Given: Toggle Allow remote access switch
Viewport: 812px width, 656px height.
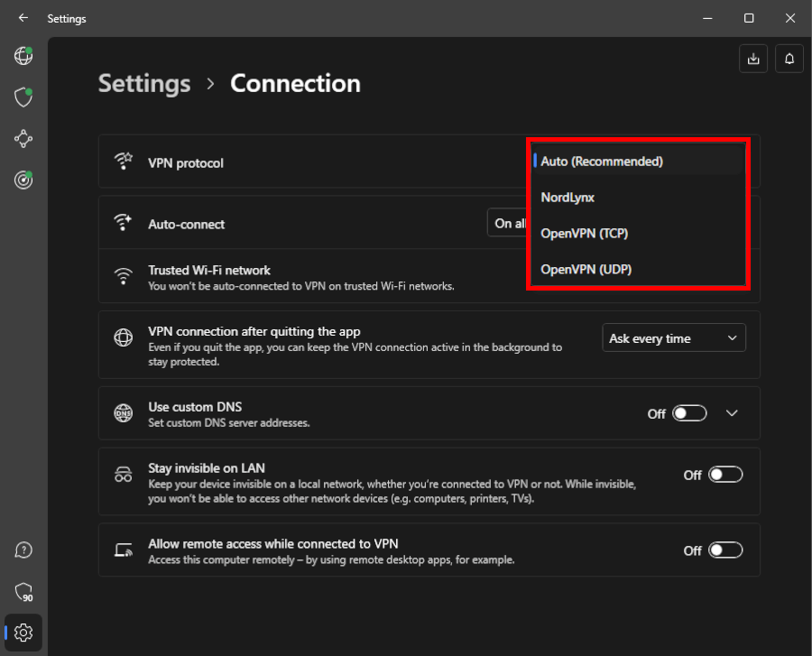Looking at the screenshot, I should (725, 550).
